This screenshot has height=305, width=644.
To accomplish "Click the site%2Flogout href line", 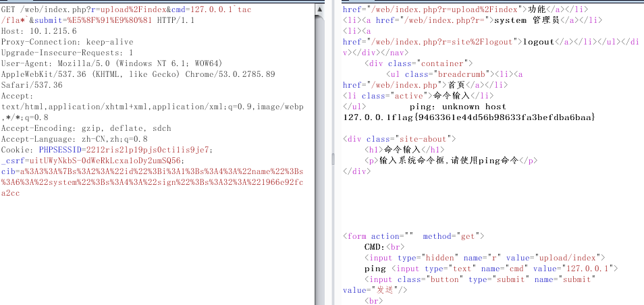I will coord(491,42).
